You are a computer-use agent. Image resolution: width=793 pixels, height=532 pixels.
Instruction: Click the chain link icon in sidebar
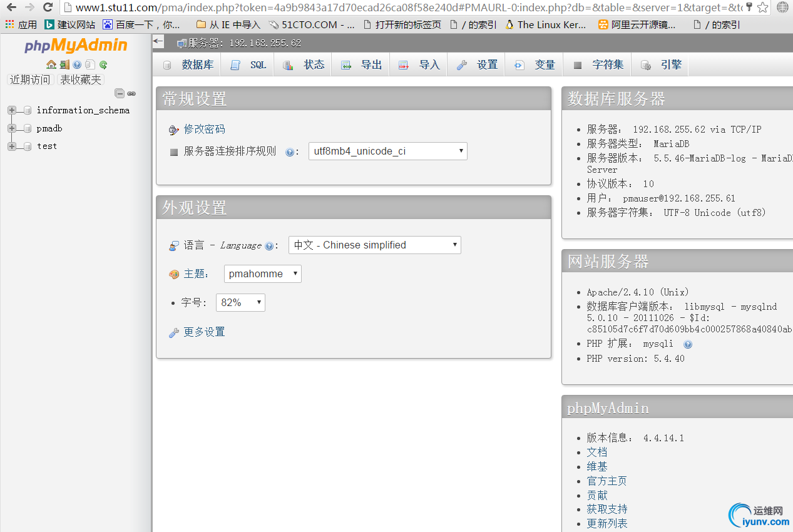click(131, 93)
